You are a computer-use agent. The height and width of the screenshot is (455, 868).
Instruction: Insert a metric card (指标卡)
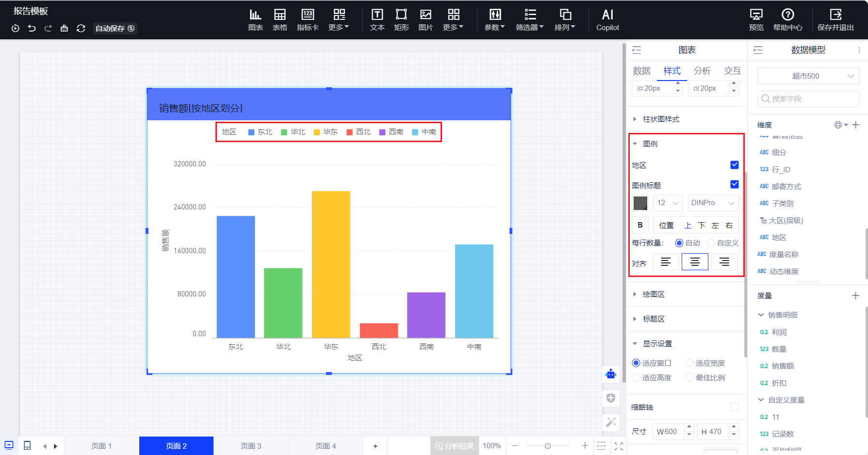[308, 20]
